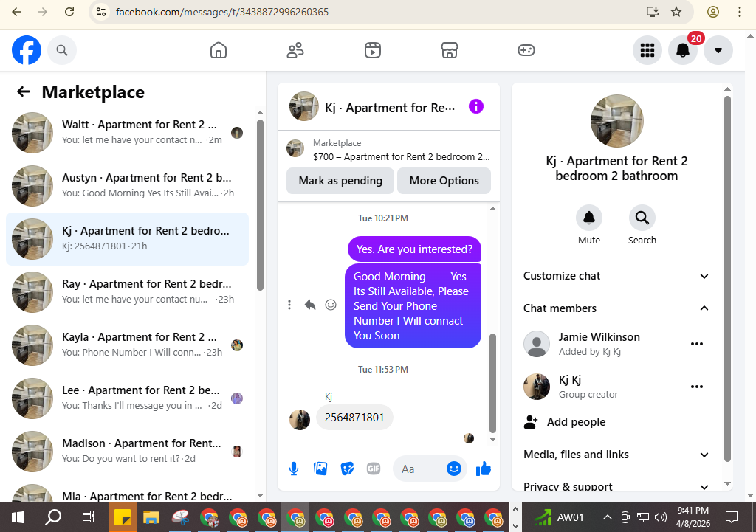Send a thumbs-up like
The width and height of the screenshot is (756, 532).
[x=483, y=469]
